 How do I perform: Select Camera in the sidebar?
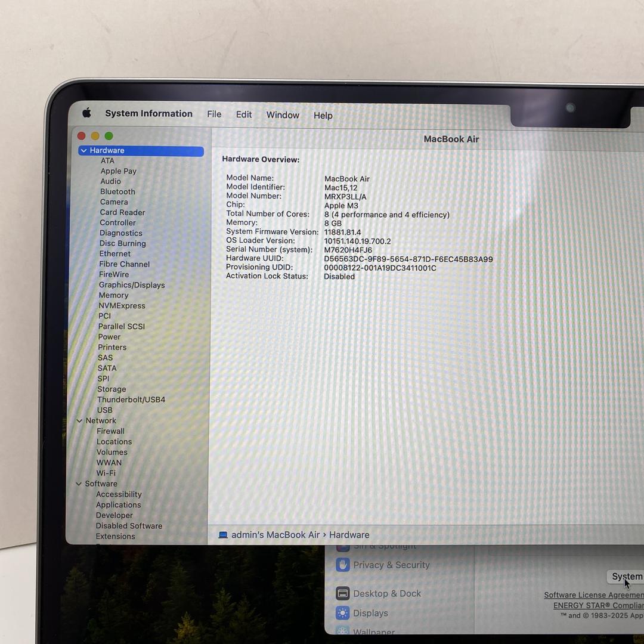click(x=114, y=202)
